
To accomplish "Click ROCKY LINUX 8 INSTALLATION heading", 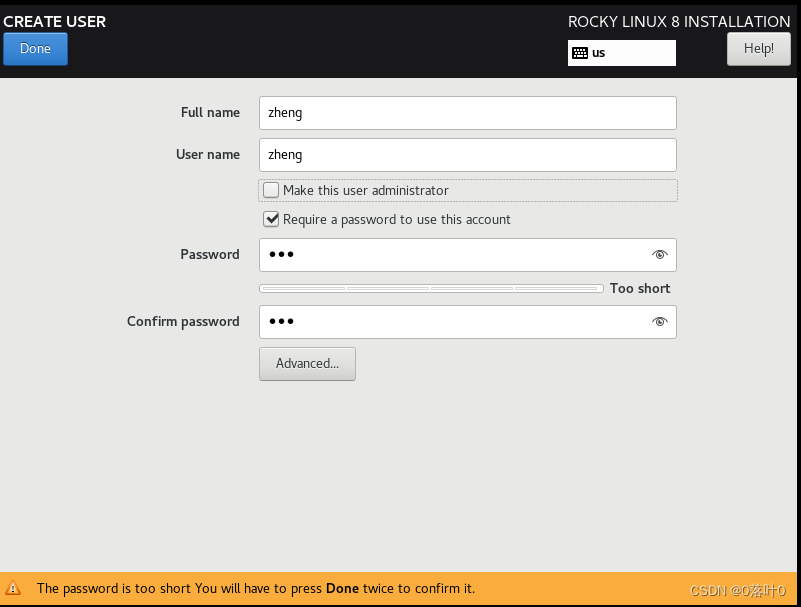I will [x=679, y=21].
